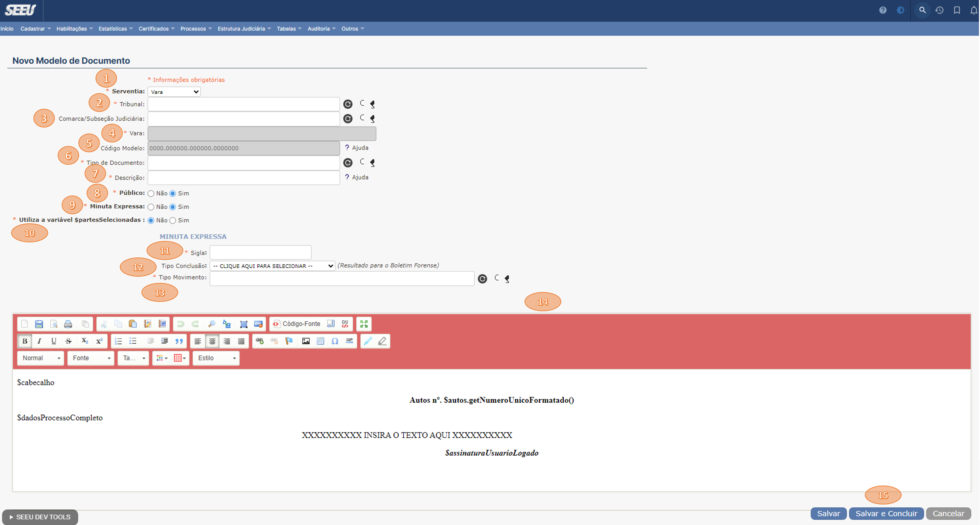Click the Replace icon in editor toolbar
Screen dimensions: 980x525
pos(227,324)
